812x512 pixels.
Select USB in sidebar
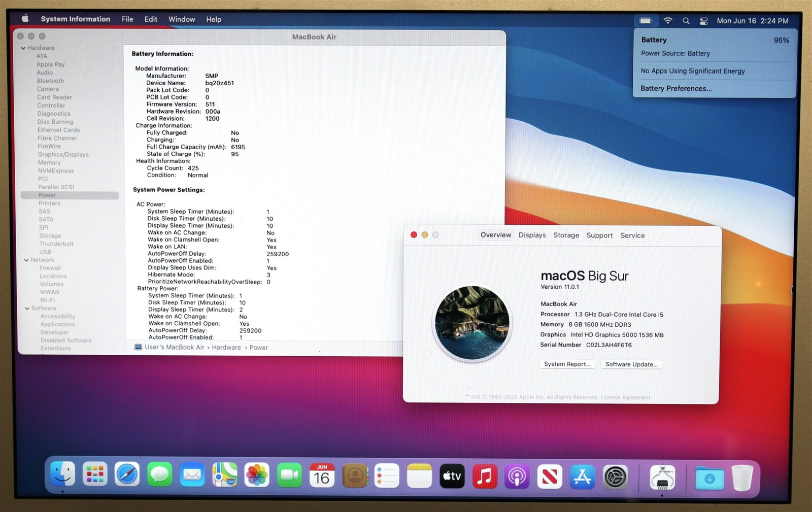coord(45,252)
